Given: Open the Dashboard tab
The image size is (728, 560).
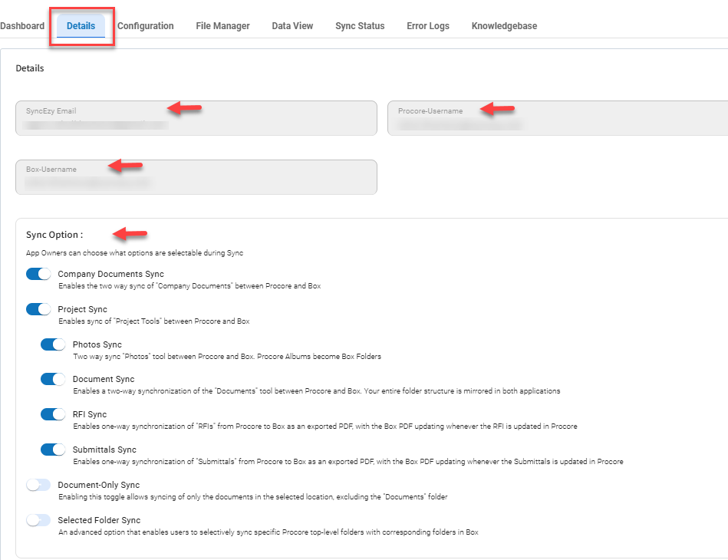Looking at the screenshot, I should [x=21, y=26].
